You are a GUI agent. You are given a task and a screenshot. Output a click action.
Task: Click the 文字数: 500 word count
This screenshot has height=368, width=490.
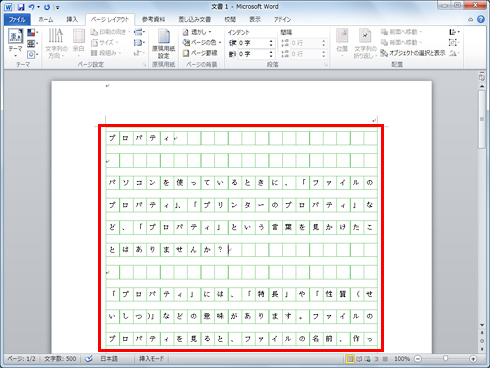pos(60,359)
